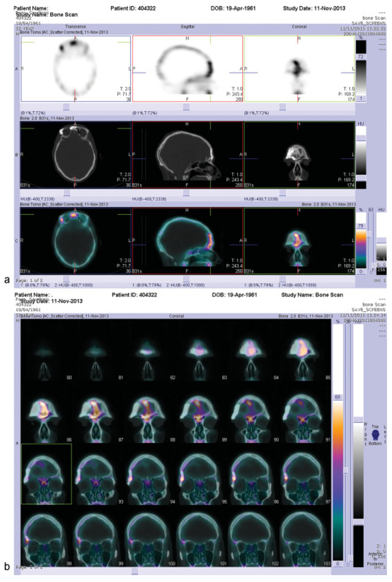Screen dimensions: 392x582
Task: Click the slice slider below sagittal CT view
Action: point(186,193)
